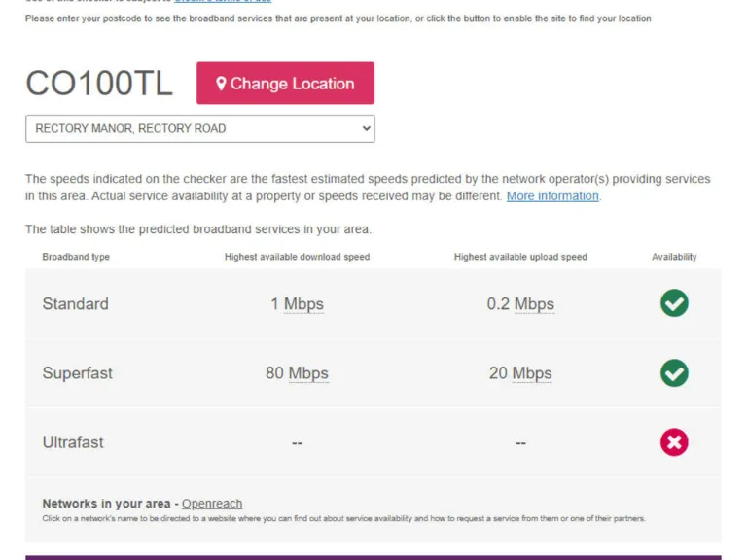Follow the More information link

click(x=552, y=196)
